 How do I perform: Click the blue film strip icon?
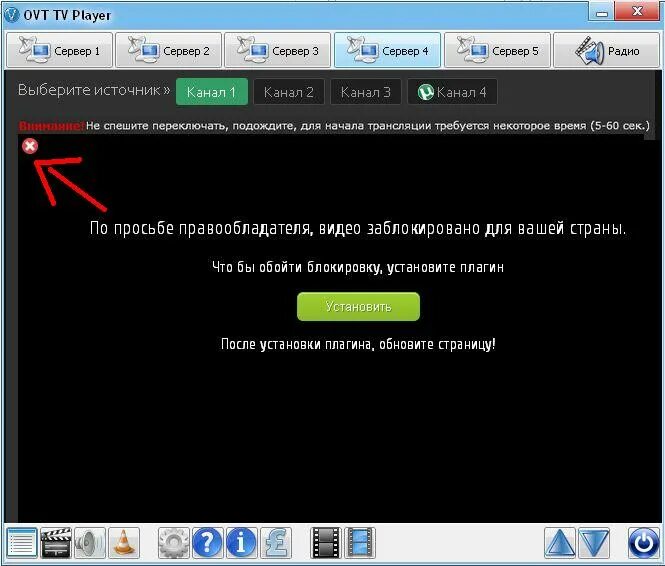tap(360, 542)
